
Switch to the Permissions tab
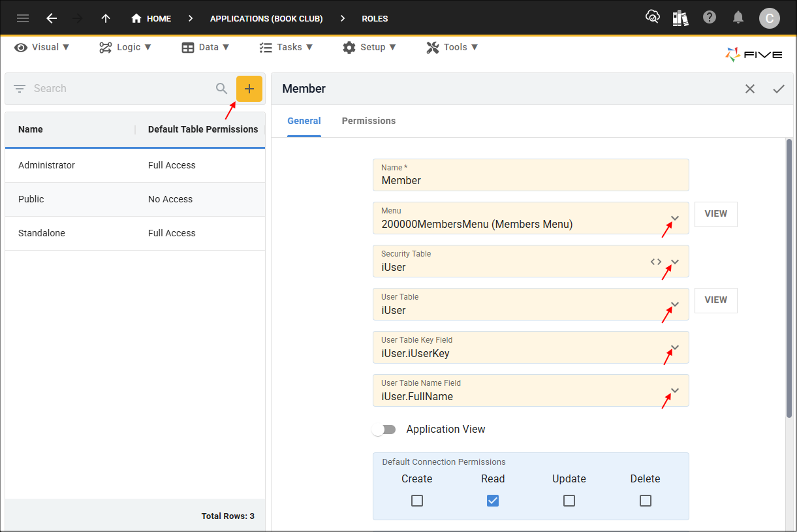click(369, 121)
